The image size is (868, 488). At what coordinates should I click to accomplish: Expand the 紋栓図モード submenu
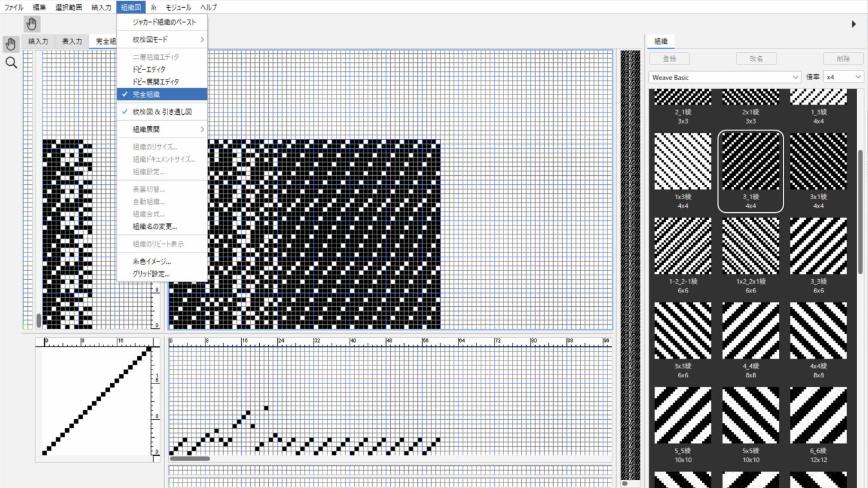pyautogui.click(x=162, y=39)
